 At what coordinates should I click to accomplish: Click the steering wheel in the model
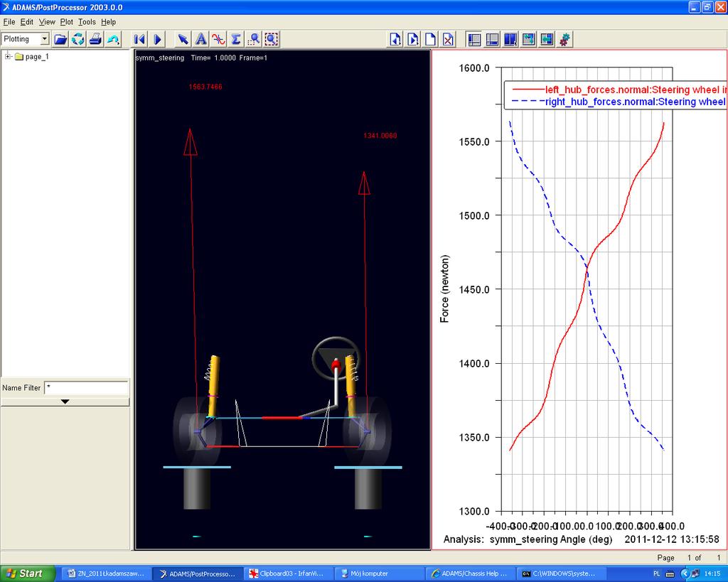(x=335, y=359)
